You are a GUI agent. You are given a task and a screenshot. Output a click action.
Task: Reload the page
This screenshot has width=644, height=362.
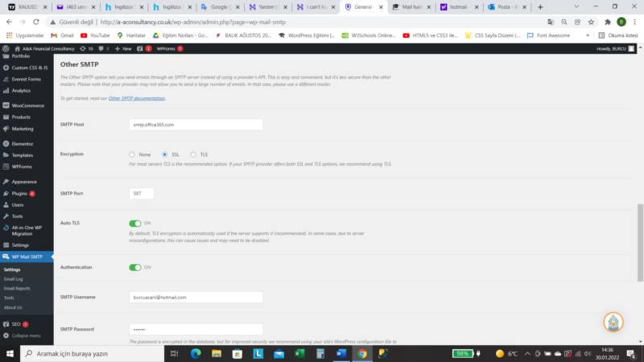click(36, 23)
